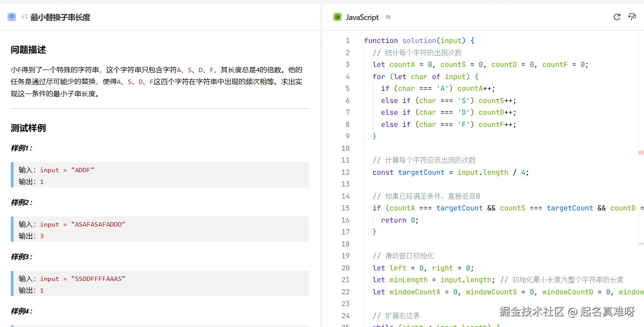644x327 pixels.
Task: Click the switch-language arrows icon
Action: (x=388, y=17)
